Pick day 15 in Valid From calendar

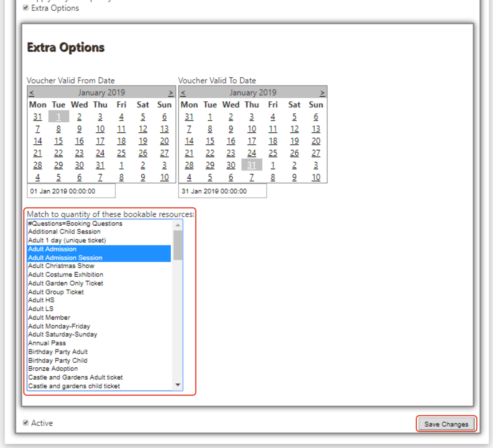click(58, 141)
